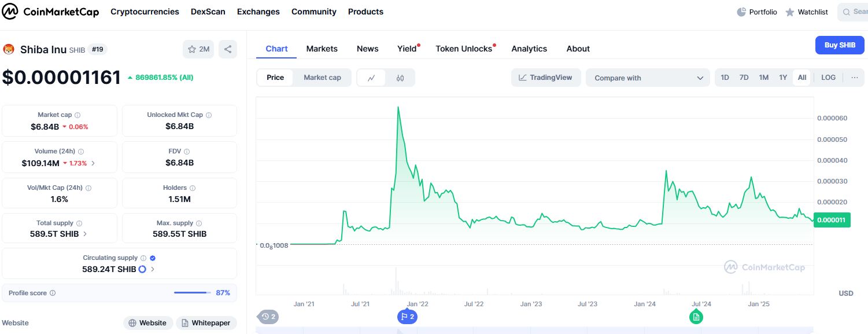The image size is (868, 334).
Task: Switch to the About tab
Action: (578, 49)
